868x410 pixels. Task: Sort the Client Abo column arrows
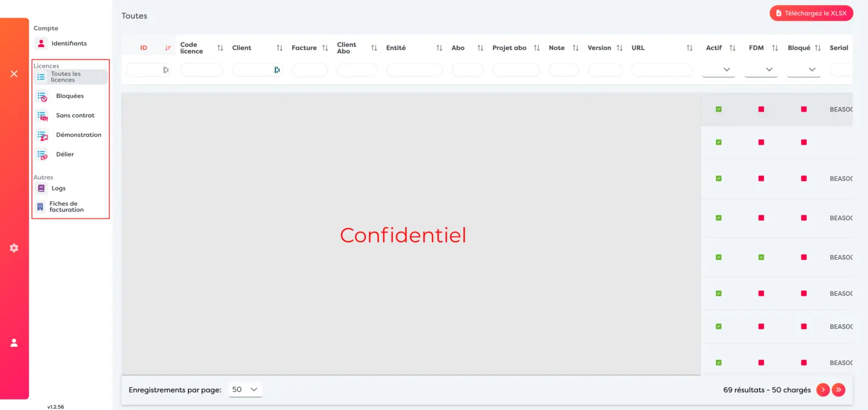pos(374,48)
